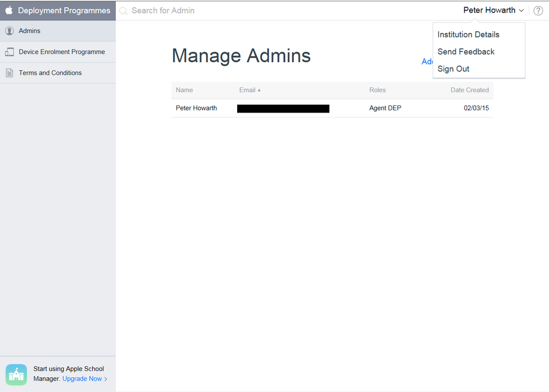Viewport: 549px width, 392px height.
Task: Open Device Enrolment Programme in sidebar
Action: [x=58, y=52]
